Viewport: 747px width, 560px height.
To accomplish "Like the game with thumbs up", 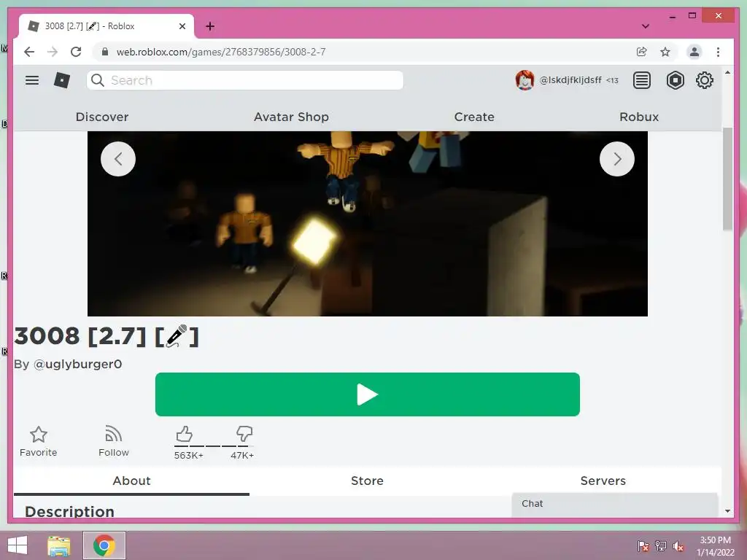I will [185, 434].
